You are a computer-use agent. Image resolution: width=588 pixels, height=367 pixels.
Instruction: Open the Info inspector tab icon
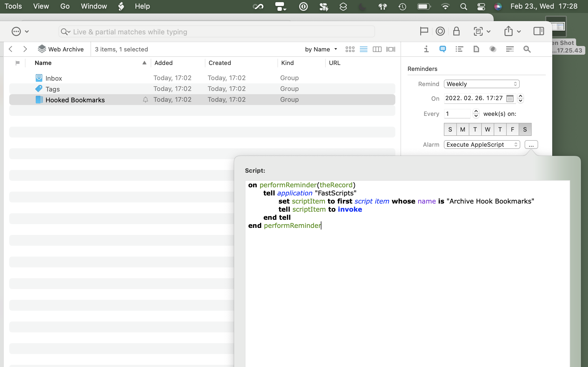click(x=426, y=49)
